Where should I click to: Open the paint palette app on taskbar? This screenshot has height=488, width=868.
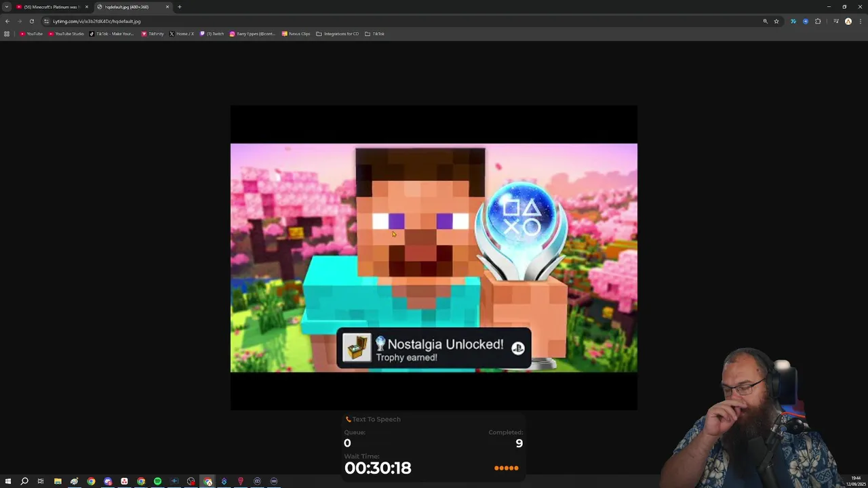click(75, 481)
